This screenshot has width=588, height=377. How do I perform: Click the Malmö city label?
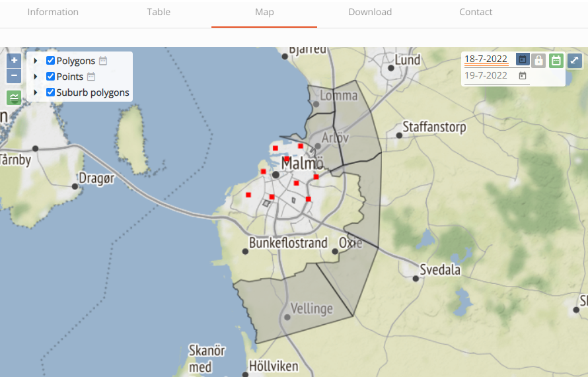pos(302,164)
